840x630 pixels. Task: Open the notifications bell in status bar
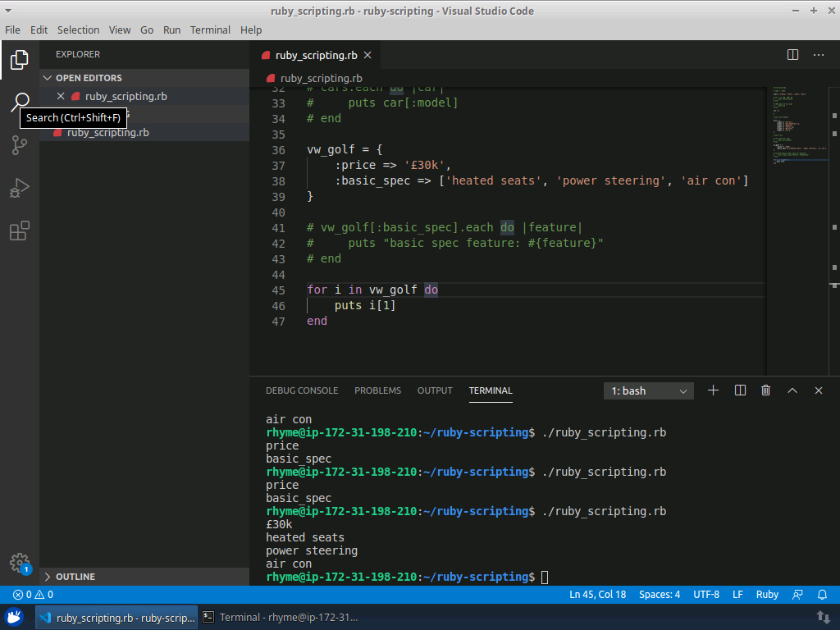pos(822,595)
